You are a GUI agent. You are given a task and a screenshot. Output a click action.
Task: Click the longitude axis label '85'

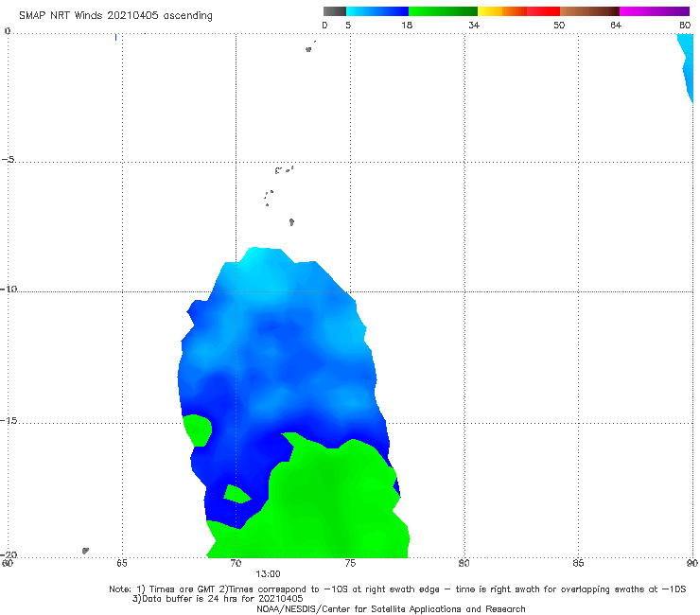click(x=578, y=563)
